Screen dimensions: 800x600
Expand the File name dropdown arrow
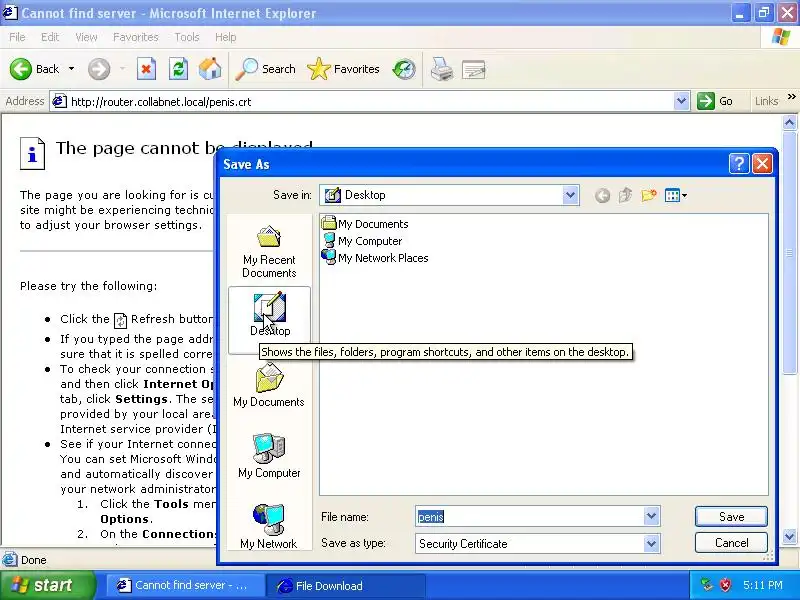coord(651,516)
